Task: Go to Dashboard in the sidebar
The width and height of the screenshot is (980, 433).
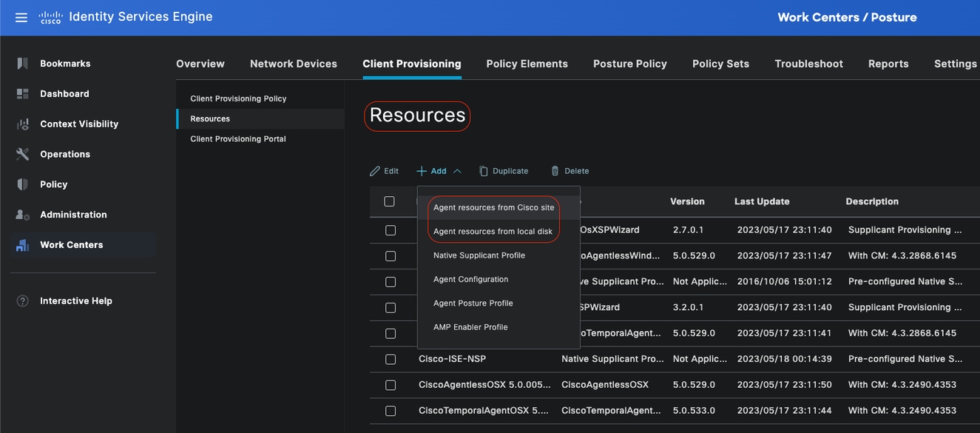Action: click(x=64, y=94)
